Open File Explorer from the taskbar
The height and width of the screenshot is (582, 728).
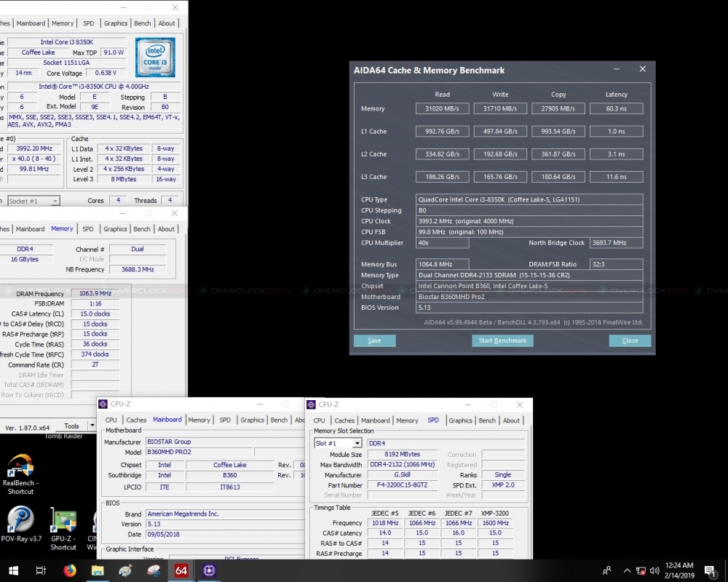(x=98, y=570)
